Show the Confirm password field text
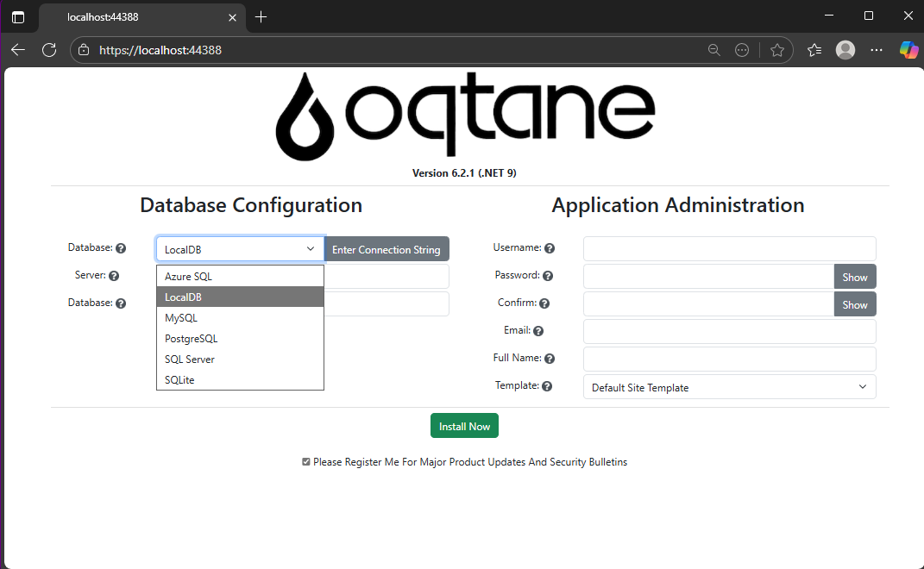Viewport: 924px width, 569px height. pyautogui.click(x=854, y=304)
